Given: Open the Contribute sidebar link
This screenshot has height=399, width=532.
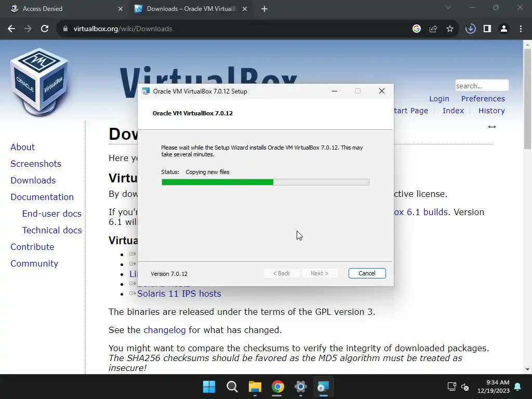Looking at the screenshot, I should (33, 247).
